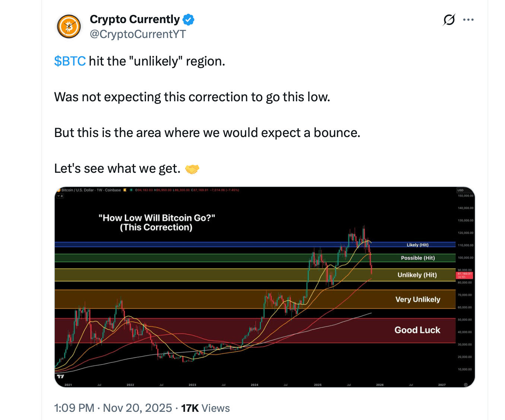Click the camera snapshot icon below the chart
The image size is (505, 420).
click(x=466, y=385)
